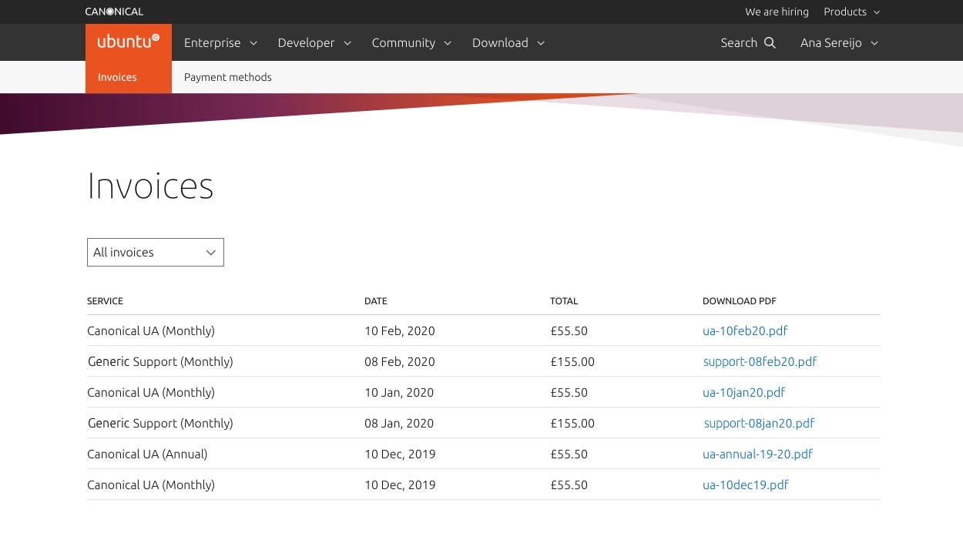This screenshot has width=963, height=560.
Task: Click the SERVICE column header
Action: tap(105, 301)
